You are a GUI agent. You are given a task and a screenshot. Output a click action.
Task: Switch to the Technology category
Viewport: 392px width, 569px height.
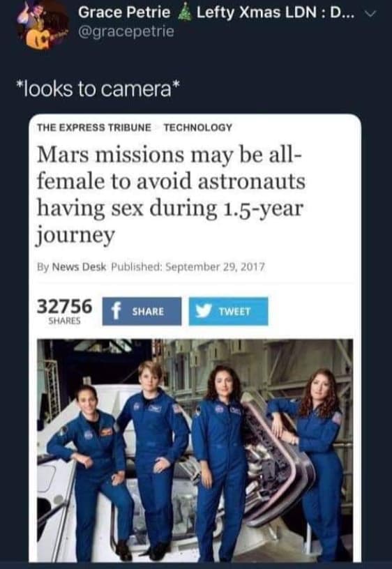198,128
